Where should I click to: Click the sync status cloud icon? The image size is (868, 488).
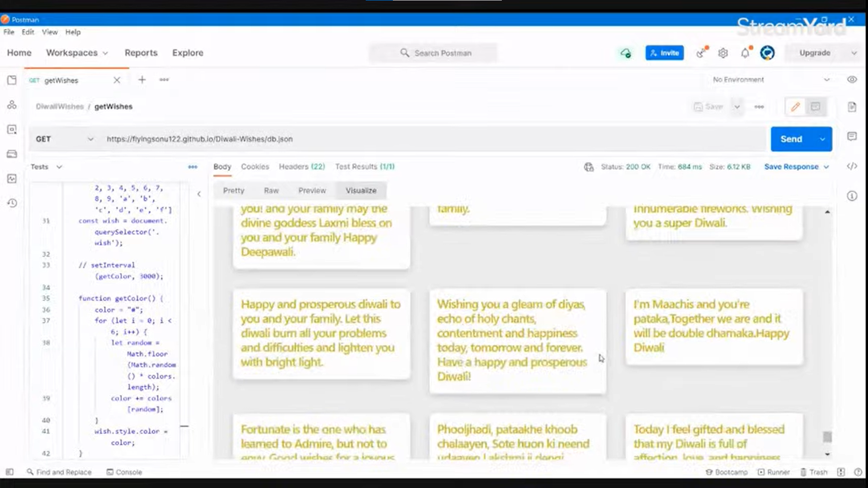click(x=626, y=53)
